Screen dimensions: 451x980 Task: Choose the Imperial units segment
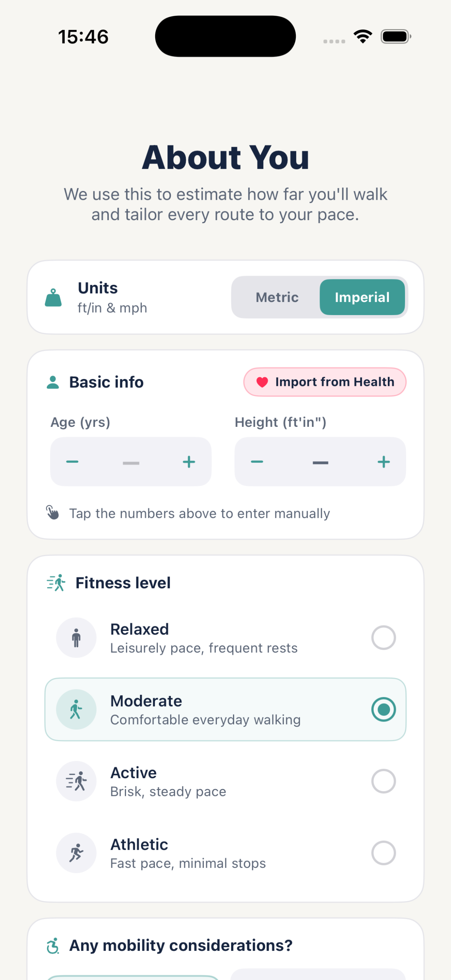pyautogui.click(x=362, y=297)
